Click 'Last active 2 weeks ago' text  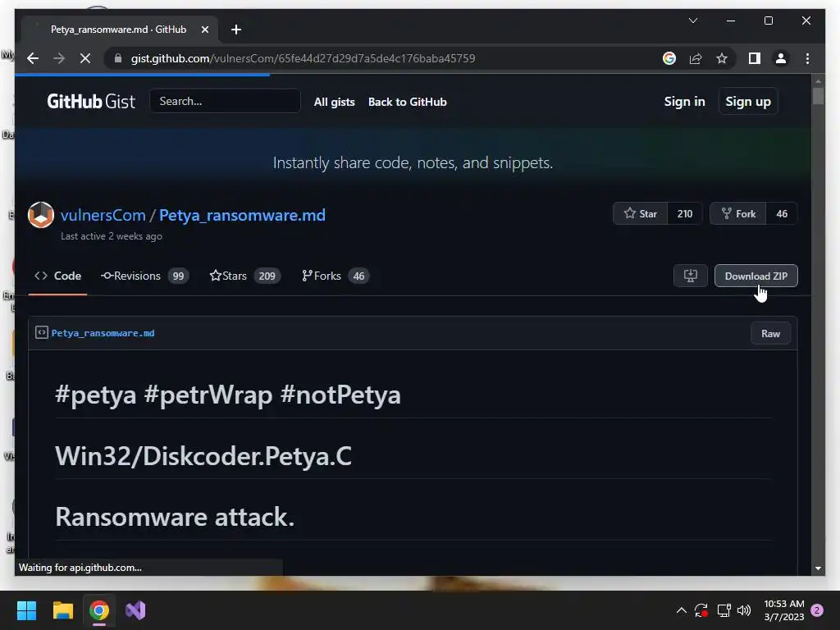(x=112, y=236)
